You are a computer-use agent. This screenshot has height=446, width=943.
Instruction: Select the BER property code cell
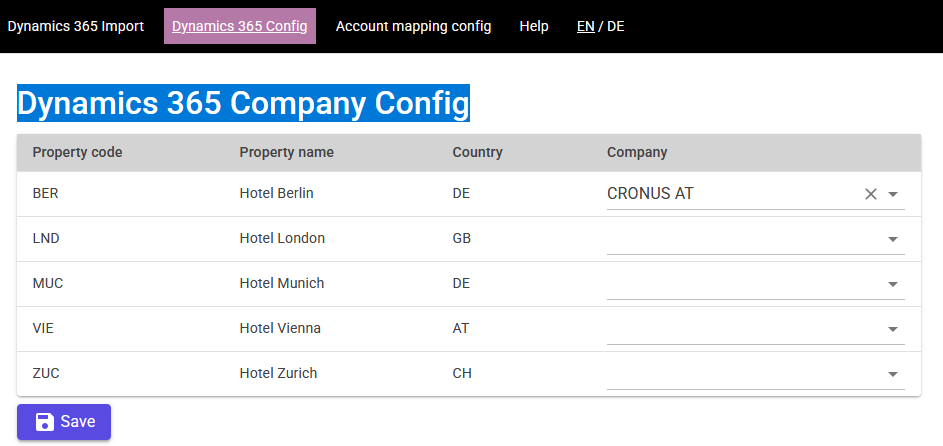(x=46, y=194)
